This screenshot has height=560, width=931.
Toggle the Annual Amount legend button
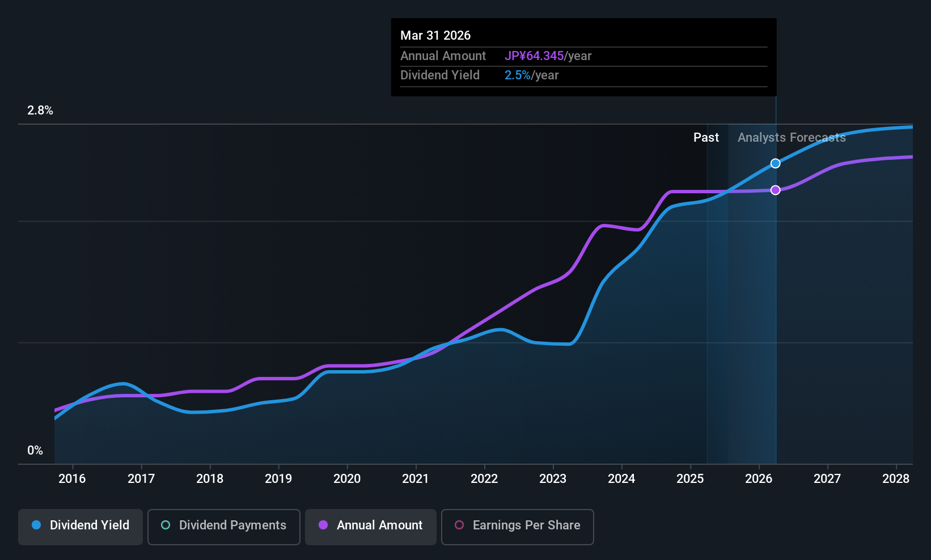(371, 527)
